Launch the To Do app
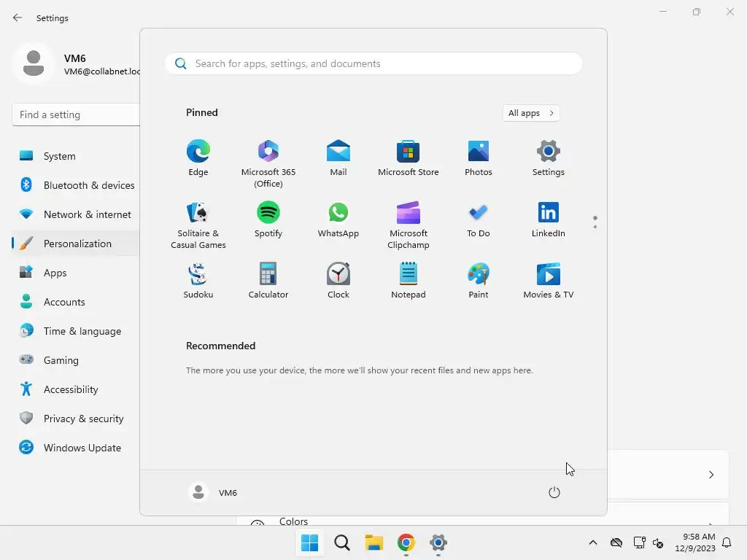 click(x=479, y=219)
